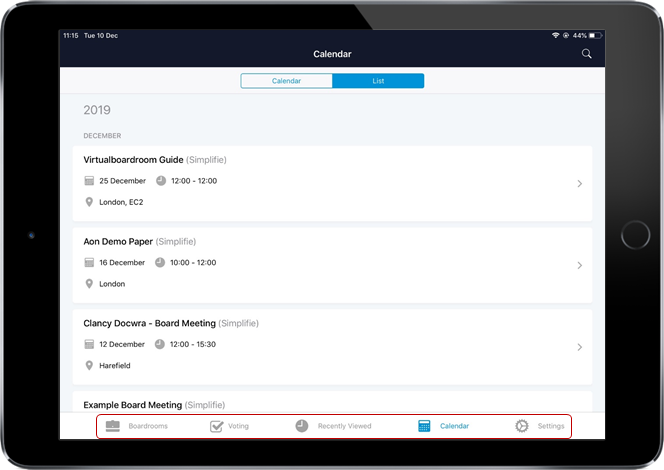Viewport: 664px width, 470px height.
Task: Click the 25 December date text
Action: (x=122, y=181)
